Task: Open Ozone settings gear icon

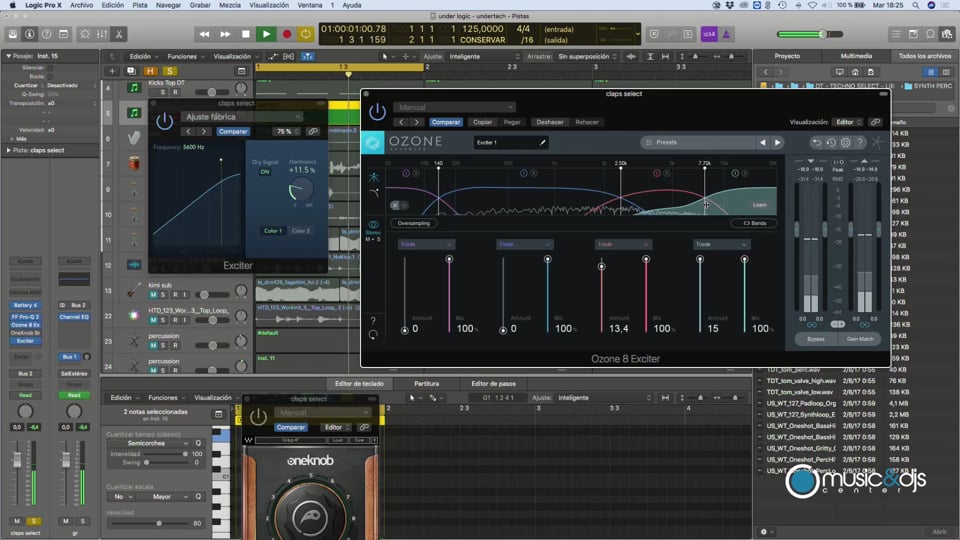Action: point(846,143)
